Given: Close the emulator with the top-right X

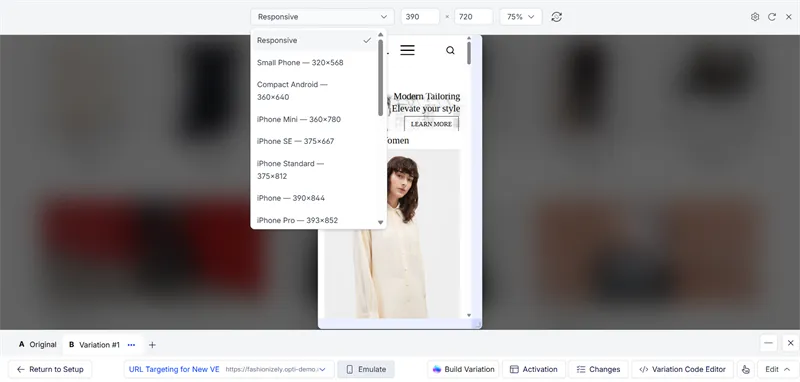Looking at the screenshot, I should click(789, 17).
